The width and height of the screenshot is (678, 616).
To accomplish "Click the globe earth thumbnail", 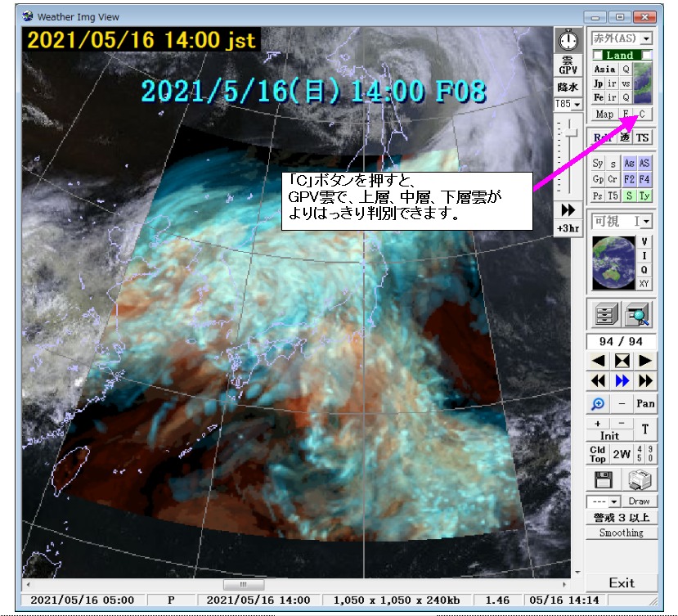I will click(613, 263).
